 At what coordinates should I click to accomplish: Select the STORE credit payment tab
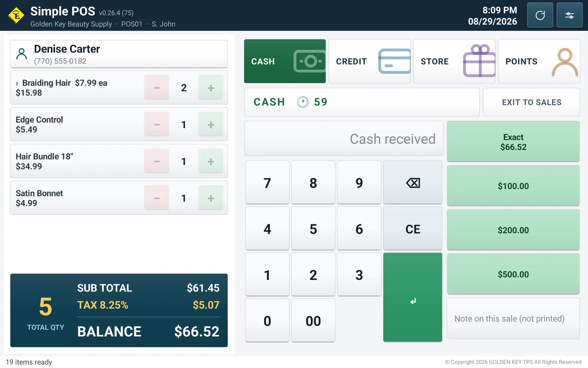pyautogui.click(x=454, y=61)
